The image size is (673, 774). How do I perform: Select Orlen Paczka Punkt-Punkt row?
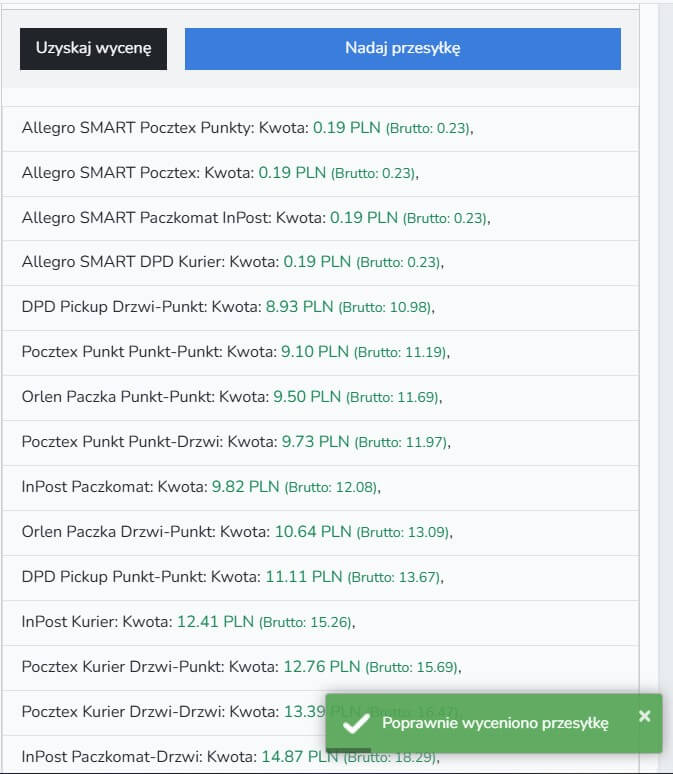(x=231, y=397)
